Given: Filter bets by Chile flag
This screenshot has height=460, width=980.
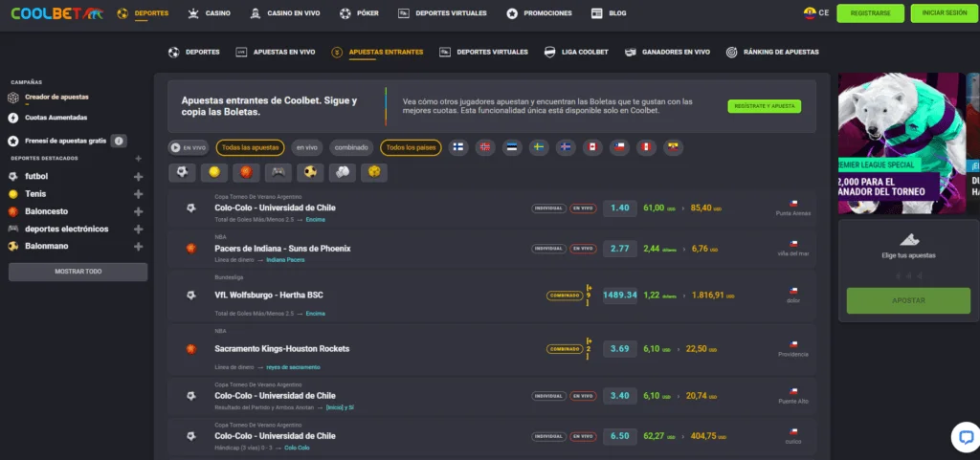Looking at the screenshot, I should 619,147.
